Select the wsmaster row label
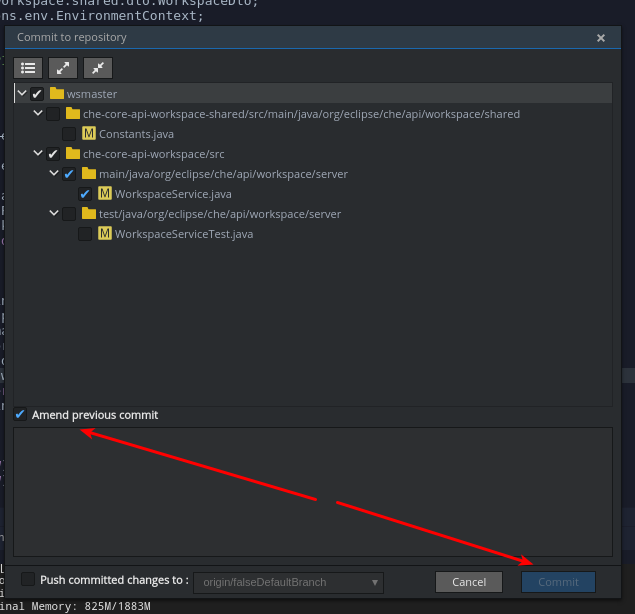The image size is (635, 614). (92, 94)
